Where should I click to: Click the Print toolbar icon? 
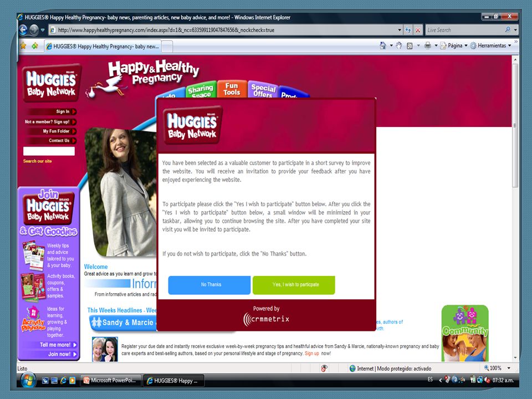point(427,45)
